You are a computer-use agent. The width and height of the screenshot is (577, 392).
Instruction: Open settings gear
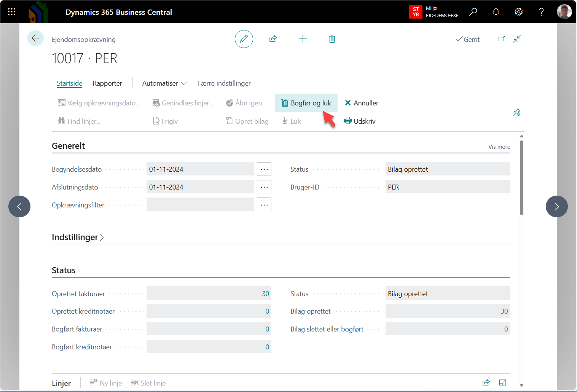click(x=519, y=12)
